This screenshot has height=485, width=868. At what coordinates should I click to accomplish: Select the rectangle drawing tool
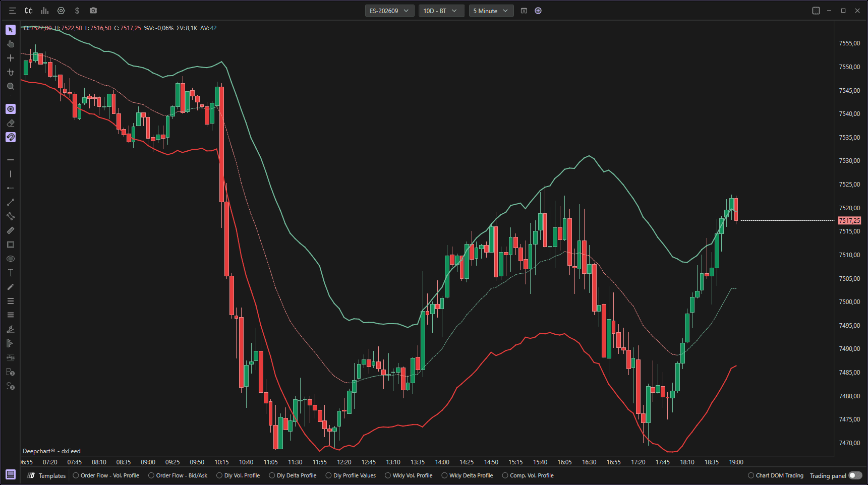(11, 245)
